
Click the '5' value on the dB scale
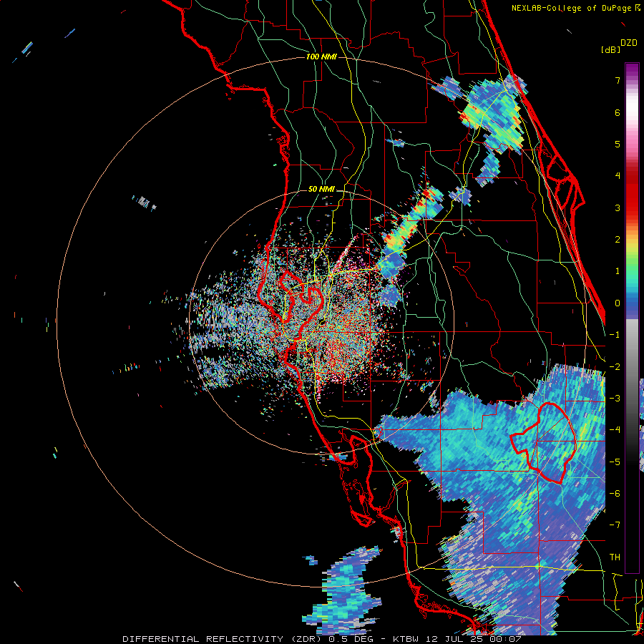coord(618,144)
